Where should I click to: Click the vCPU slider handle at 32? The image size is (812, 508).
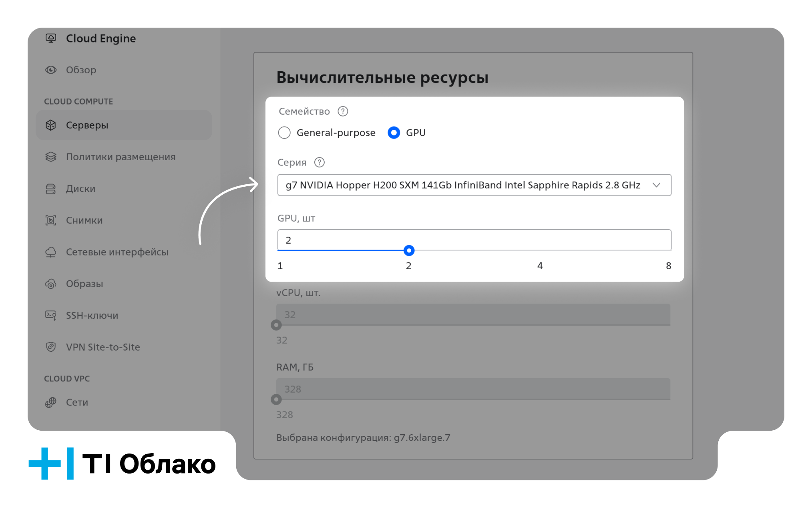[276, 325]
